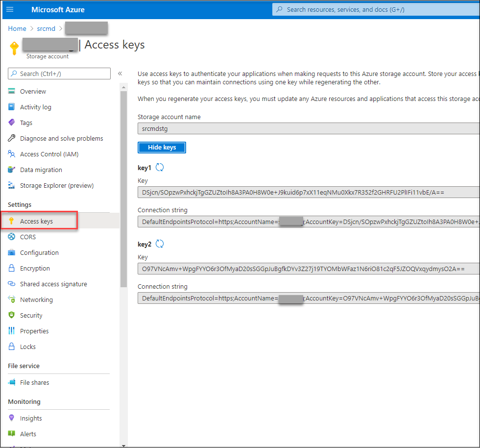Click Hide keys button
The width and height of the screenshot is (480, 448).
(x=162, y=147)
